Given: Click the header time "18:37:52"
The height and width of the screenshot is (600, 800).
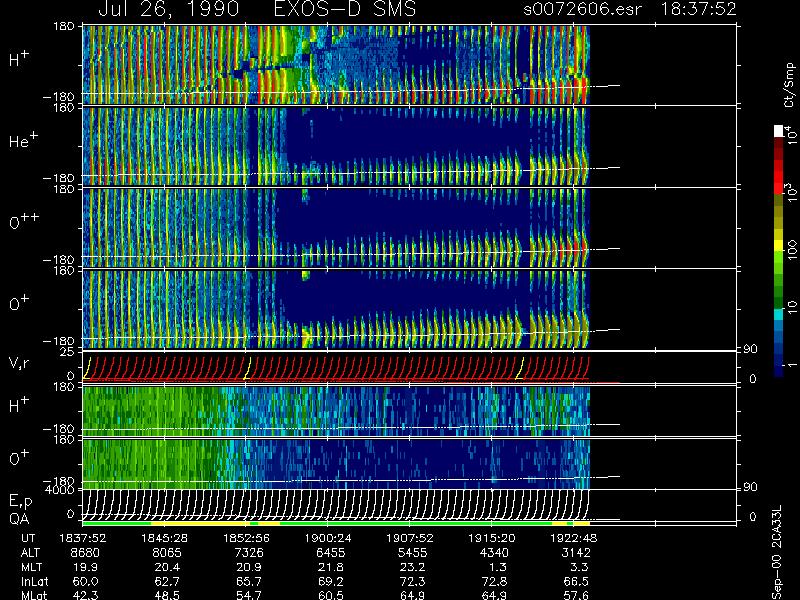Looking at the screenshot, I should 698,9.
